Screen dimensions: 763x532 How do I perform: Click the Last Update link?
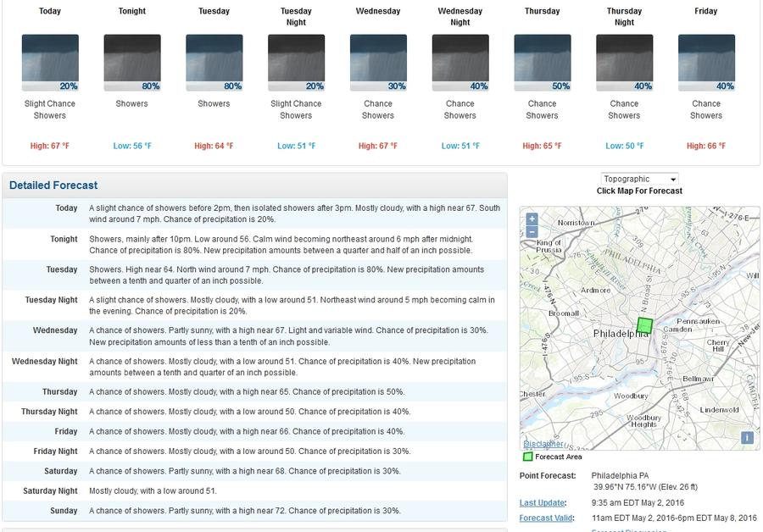click(543, 503)
